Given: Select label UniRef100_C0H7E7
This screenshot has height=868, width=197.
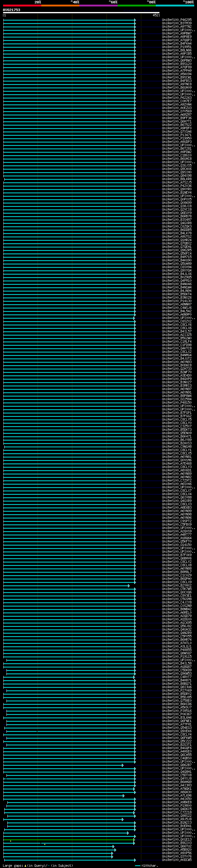Looking at the screenshot, I should coord(177,101).
